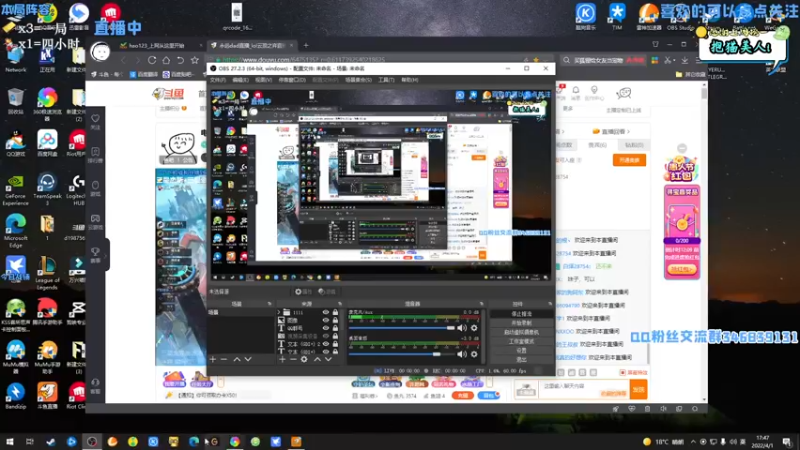This screenshot has width=800, height=450.
Task: Remove the selected scene with minus icon
Action: click(x=223, y=360)
